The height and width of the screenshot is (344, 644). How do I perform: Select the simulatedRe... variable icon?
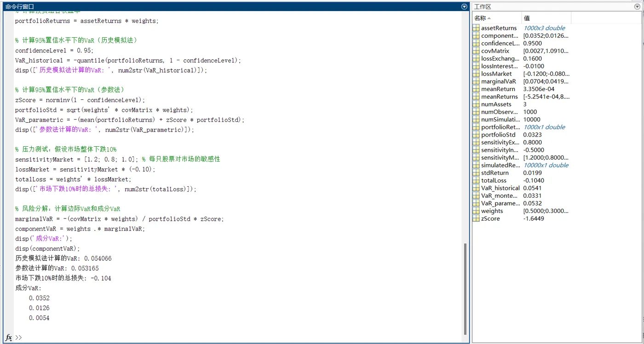click(x=477, y=165)
